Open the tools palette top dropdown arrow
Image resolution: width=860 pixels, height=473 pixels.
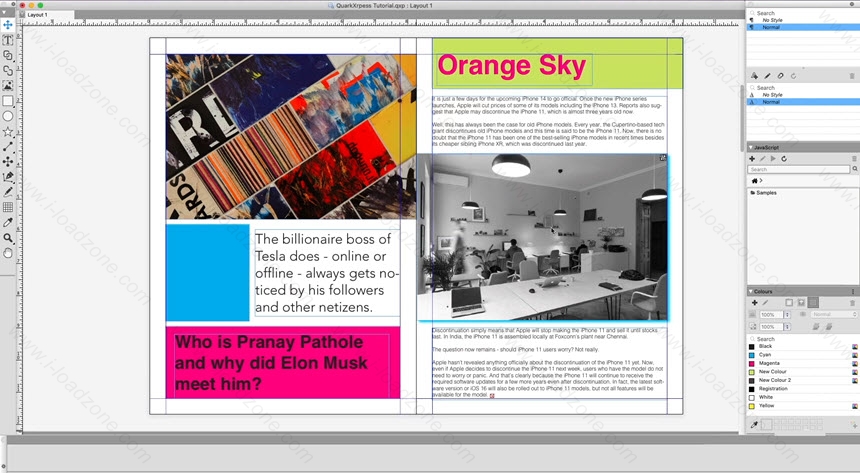3,12
